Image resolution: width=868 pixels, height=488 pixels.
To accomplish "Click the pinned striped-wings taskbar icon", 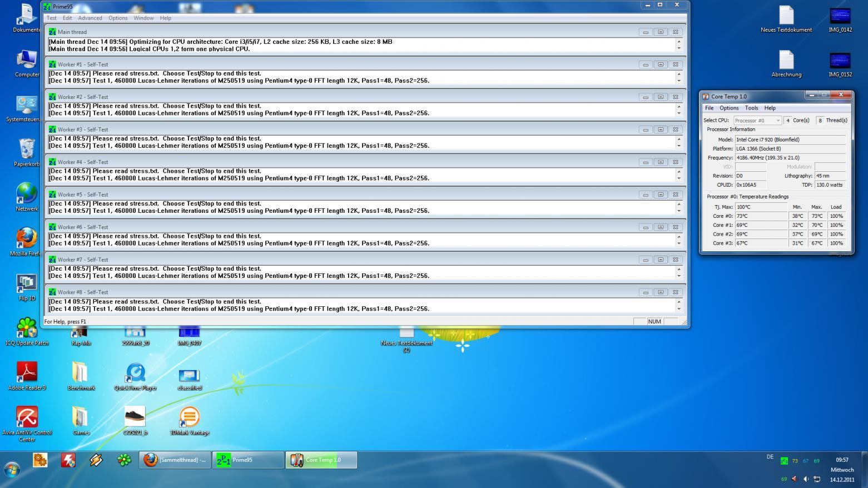I will point(96,460).
